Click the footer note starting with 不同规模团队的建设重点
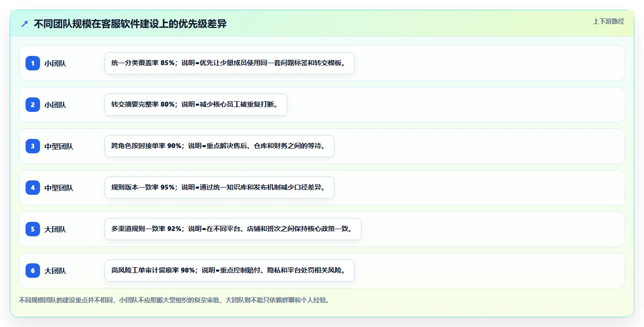Image resolution: width=644 pixels, height=327 pixels. (174, 300)
